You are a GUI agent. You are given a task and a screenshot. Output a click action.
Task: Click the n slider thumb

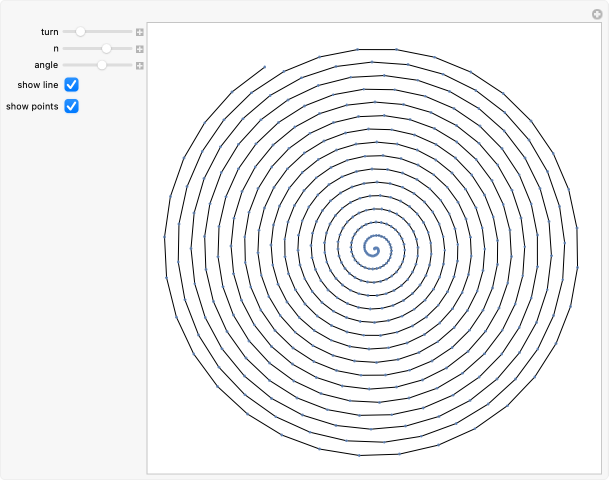tap(106, 48)
